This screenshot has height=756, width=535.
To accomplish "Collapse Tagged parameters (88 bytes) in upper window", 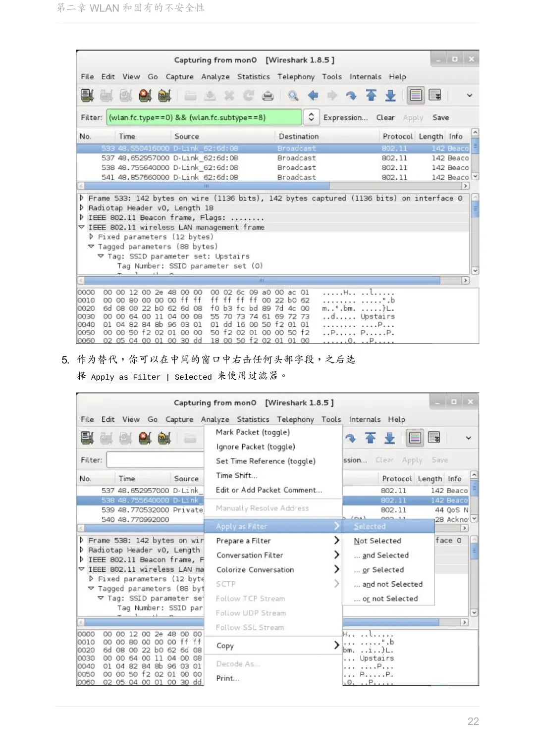I will 91,247.
